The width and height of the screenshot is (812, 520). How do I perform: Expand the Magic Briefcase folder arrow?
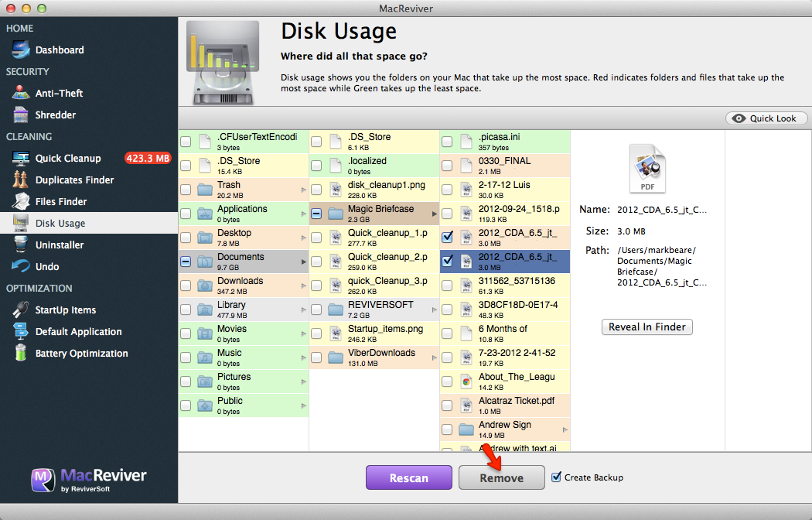click(x=434, y=214)
